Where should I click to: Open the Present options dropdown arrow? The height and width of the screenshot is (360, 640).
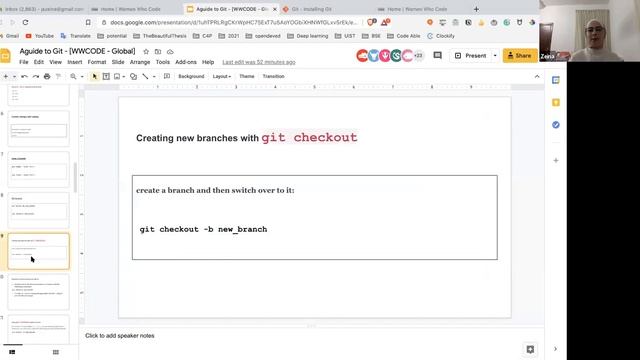(x=495, y=56)
